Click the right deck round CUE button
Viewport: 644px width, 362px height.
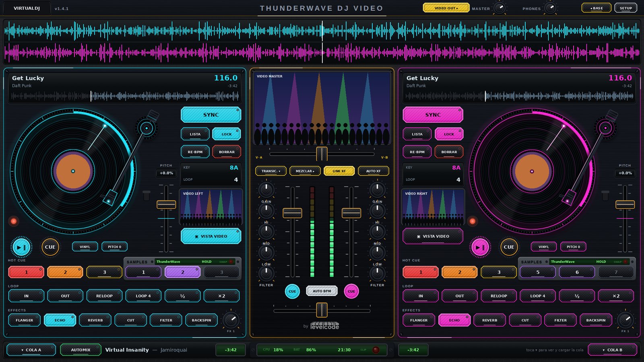click(x=509, y=247)
